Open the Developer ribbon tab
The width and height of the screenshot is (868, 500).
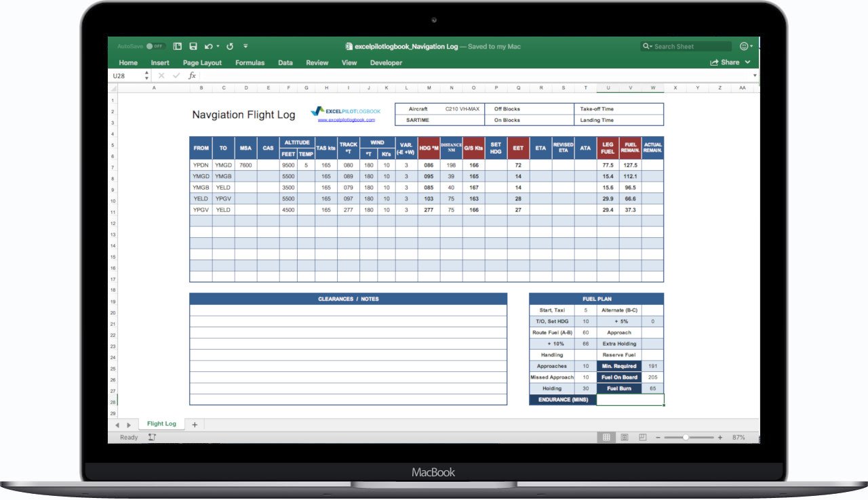[x=386, y=62]
